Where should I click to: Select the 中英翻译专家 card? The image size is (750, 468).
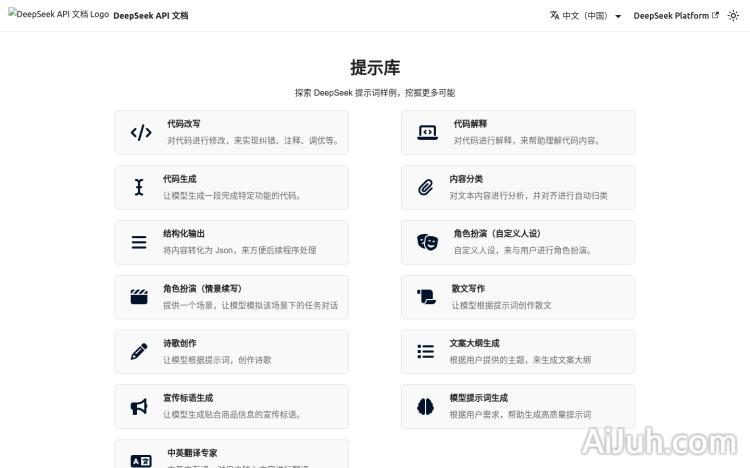231,455
